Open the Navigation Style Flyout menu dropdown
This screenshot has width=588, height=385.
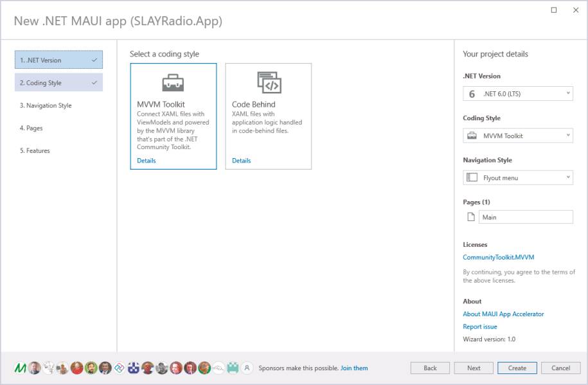coord(518,178)
